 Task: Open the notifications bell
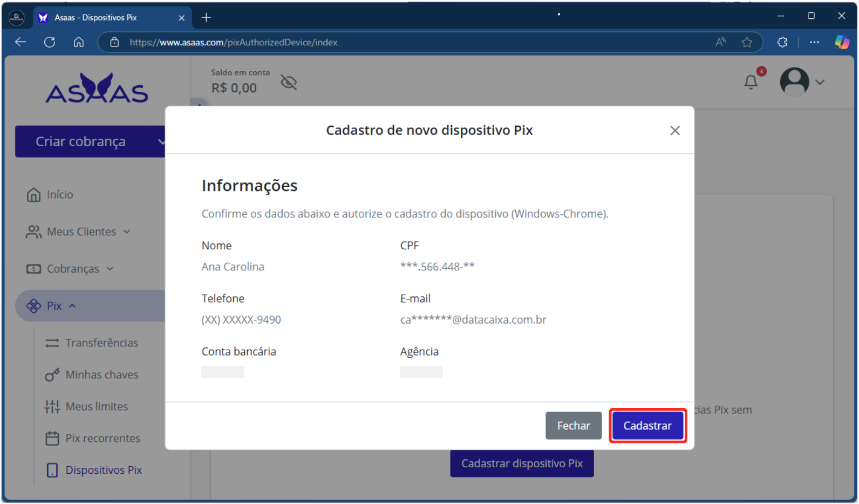[x=751, y=82]
